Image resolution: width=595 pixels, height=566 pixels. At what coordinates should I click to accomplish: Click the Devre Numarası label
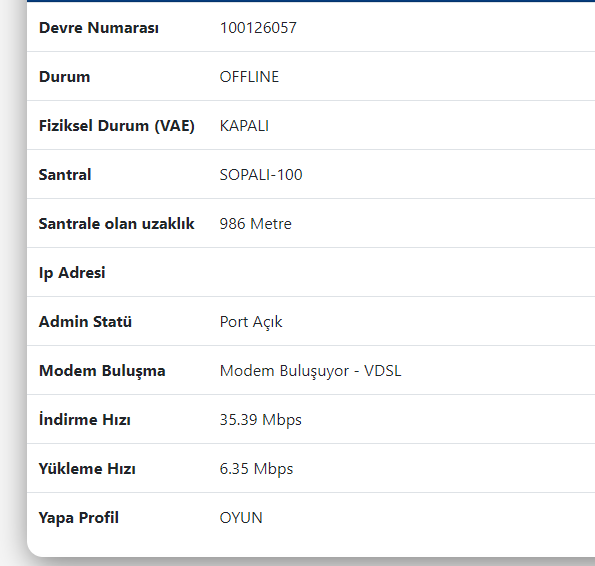pos(99,28)
